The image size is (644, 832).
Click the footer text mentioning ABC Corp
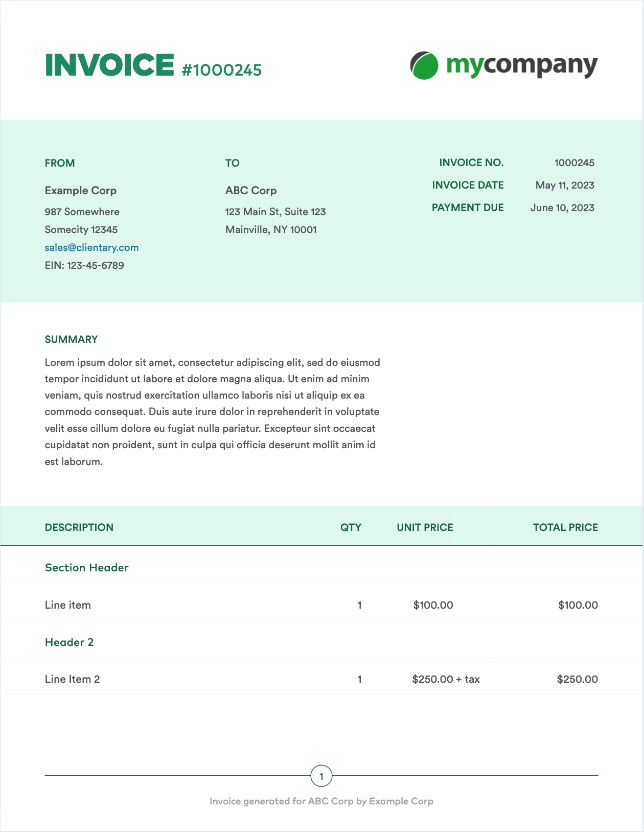pyautogui.click(x=321, y=801)
